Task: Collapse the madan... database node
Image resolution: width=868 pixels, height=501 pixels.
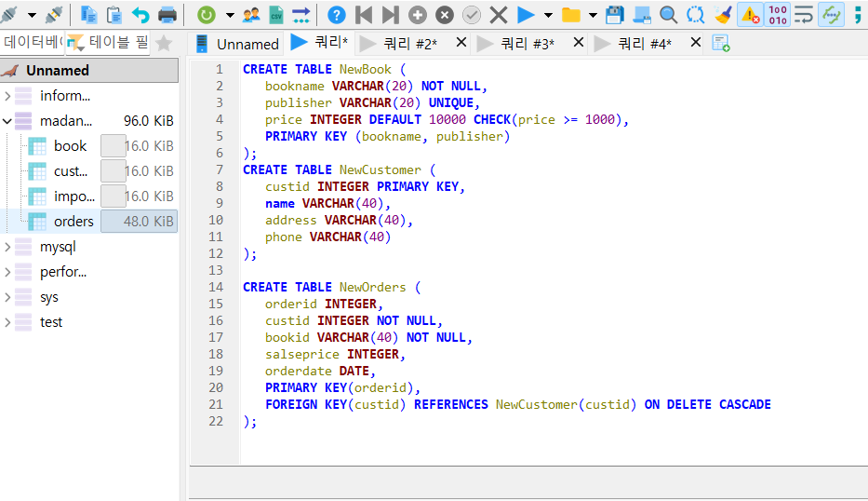Action: point(7,121)
